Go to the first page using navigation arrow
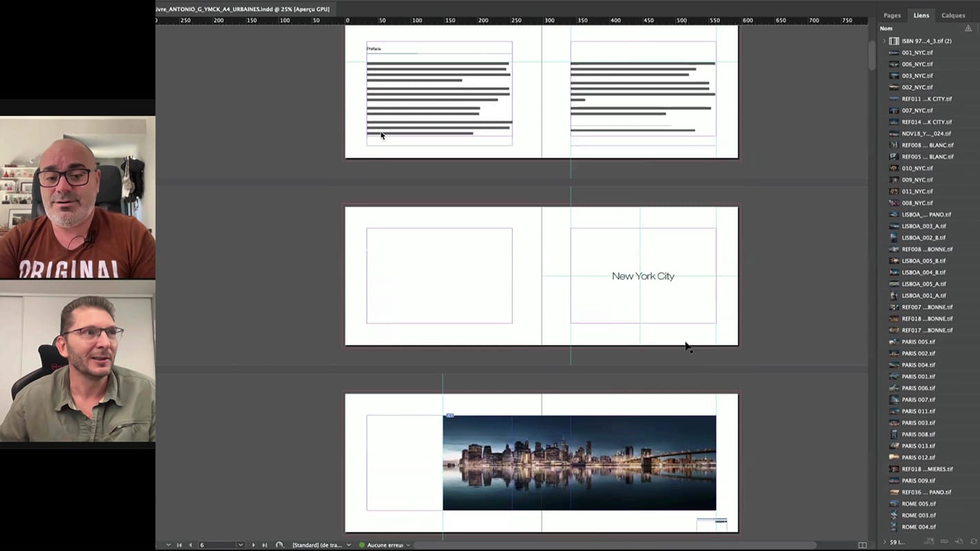980x551 pixels. [179, 545]
